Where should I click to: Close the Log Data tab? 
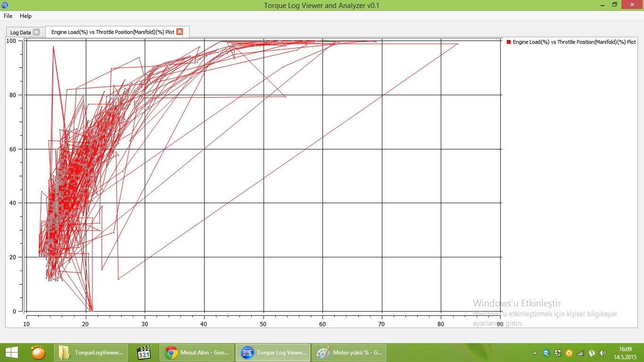coord(36,32)
